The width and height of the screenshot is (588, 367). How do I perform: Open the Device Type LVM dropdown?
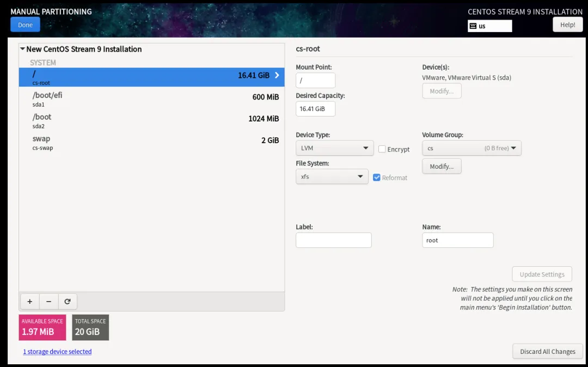[x=334, y=148]
